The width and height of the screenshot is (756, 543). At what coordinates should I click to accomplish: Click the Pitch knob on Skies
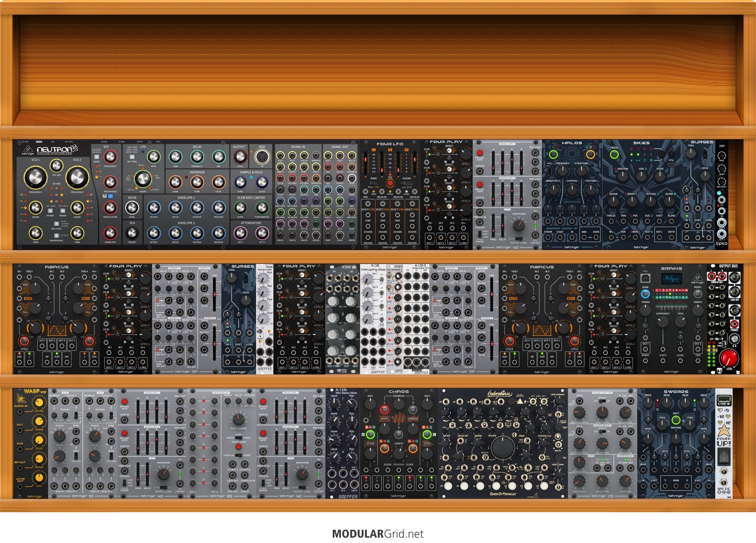[x=660, y=176]
